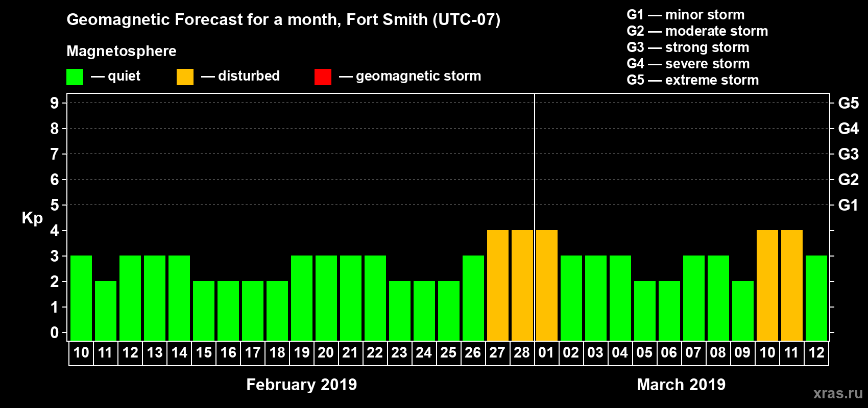Open the xras.ru watermark link
868x408 pixels.
837,393
